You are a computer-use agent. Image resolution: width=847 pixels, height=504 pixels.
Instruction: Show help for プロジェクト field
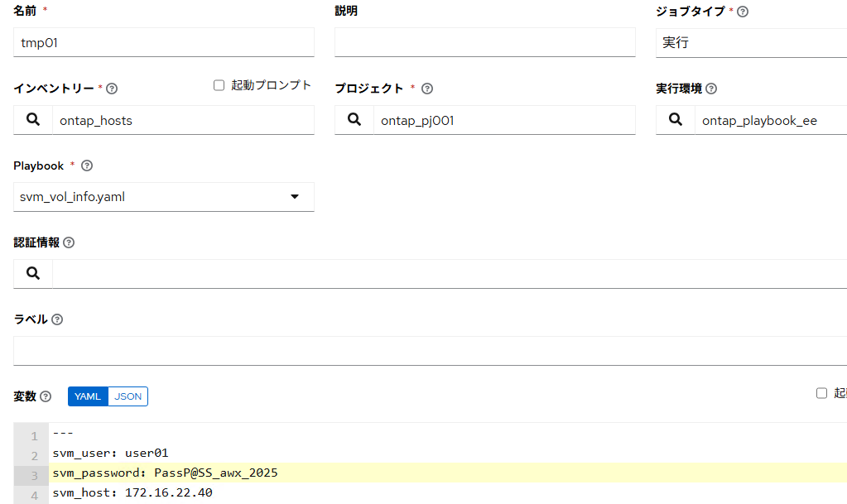[427, 89]
